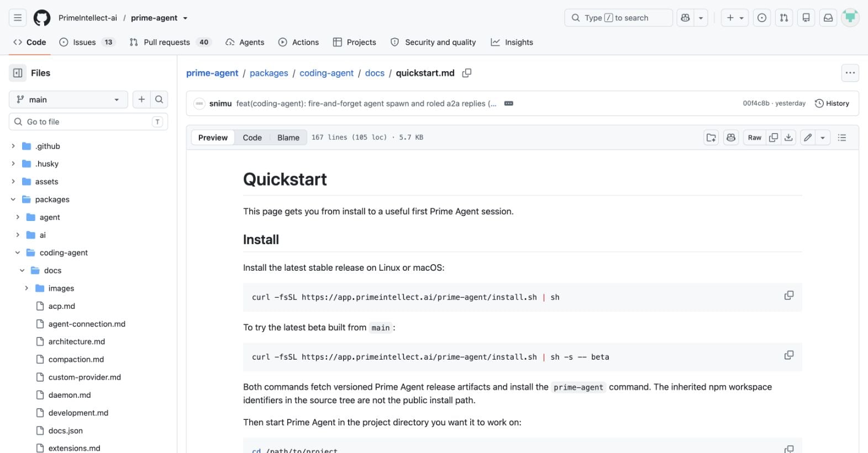View your issues icon in header
Viewport: 868px width, 453px height.
[x=762, y=18]
